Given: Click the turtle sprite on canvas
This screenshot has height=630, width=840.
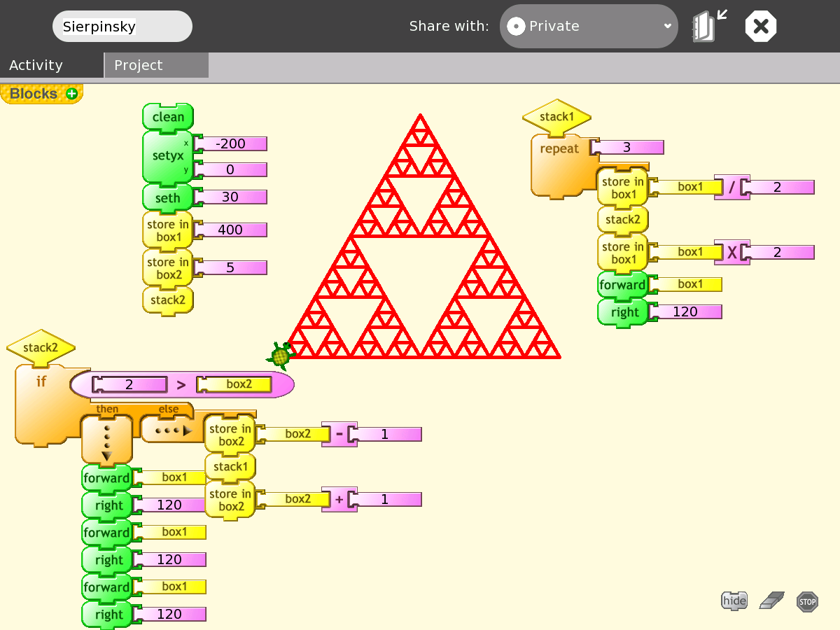Looking at the screenshot, I should 280,356.
